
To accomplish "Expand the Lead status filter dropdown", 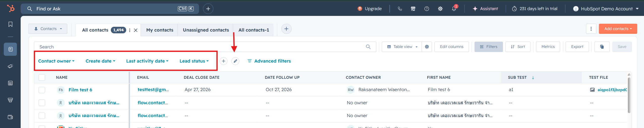I will click(194, 61).
